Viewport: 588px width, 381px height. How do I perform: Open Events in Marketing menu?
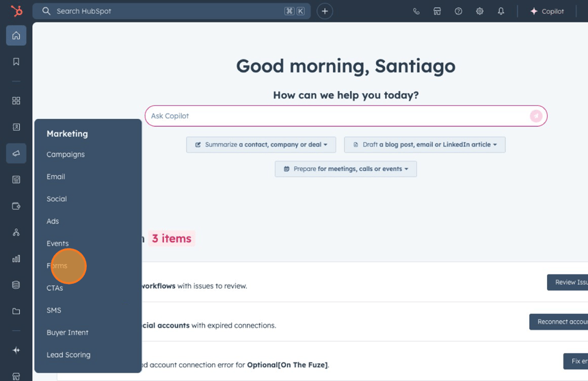click(57, 244)
